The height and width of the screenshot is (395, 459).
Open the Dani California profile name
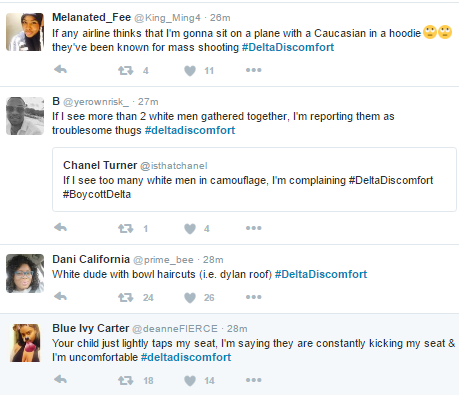pyautogui.click(x=91, y=259)
